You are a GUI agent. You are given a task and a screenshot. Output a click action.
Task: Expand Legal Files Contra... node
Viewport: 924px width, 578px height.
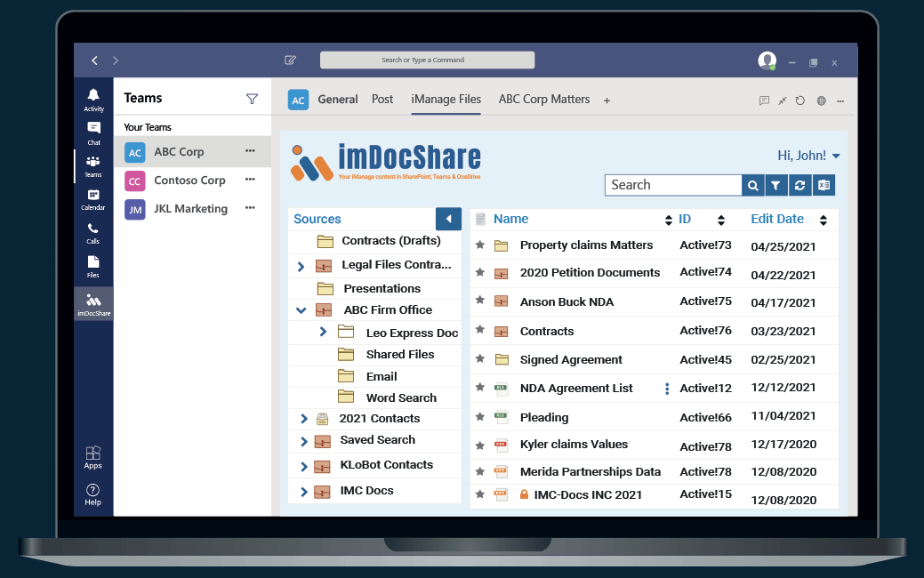click(301, 266)
